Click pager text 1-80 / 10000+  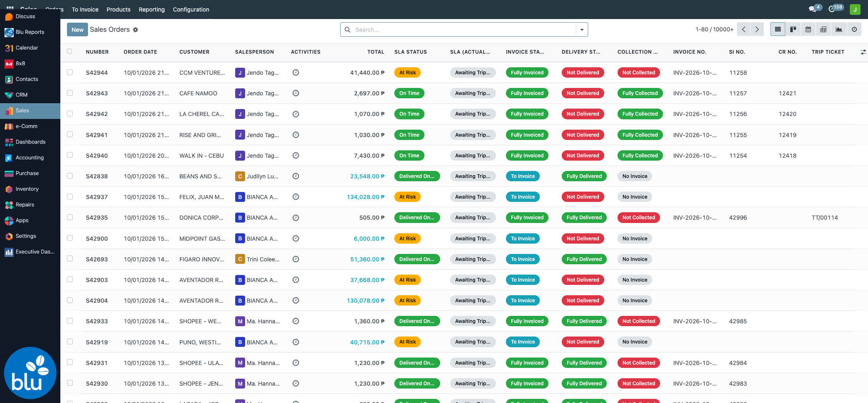[x=714, y=30]
